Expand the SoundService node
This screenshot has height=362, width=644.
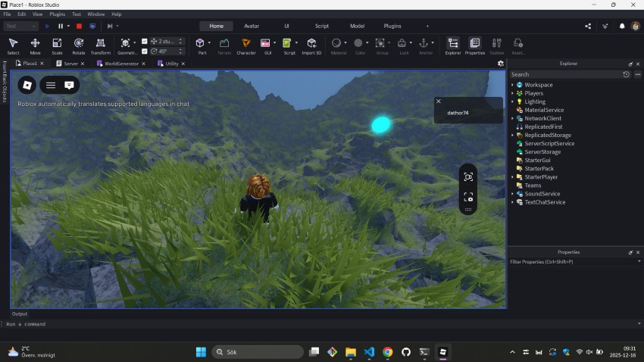(x=513, y=194)
